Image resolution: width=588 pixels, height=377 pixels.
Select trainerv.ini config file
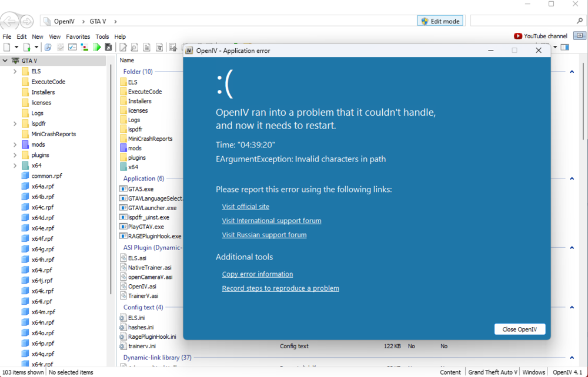142,346
